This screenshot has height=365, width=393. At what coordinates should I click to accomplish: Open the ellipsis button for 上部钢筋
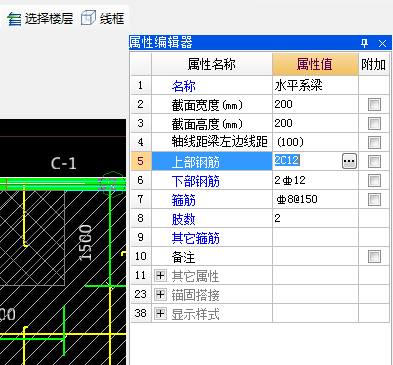click(349, 161)
